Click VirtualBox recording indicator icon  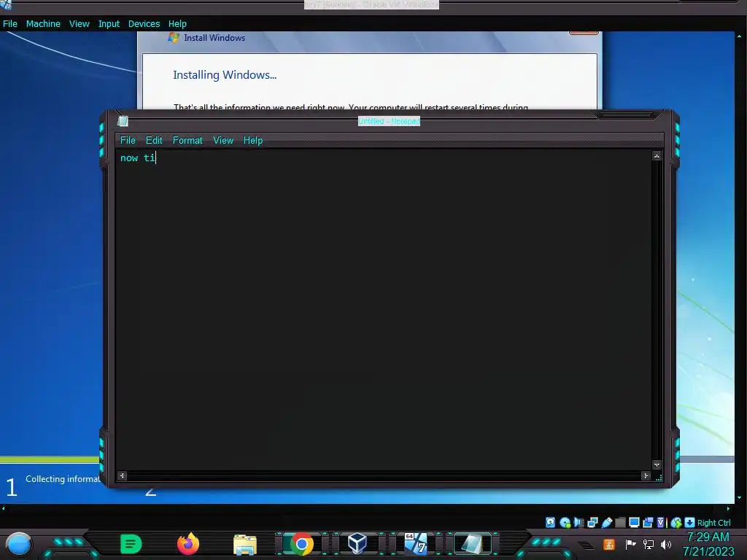point(648,523)
